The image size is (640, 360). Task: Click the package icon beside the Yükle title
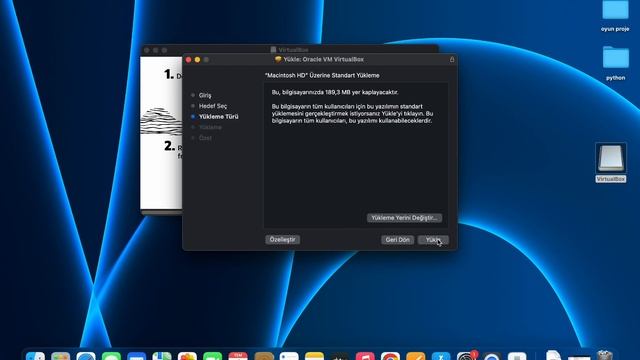pyautogui.click(x=278, y=59)
